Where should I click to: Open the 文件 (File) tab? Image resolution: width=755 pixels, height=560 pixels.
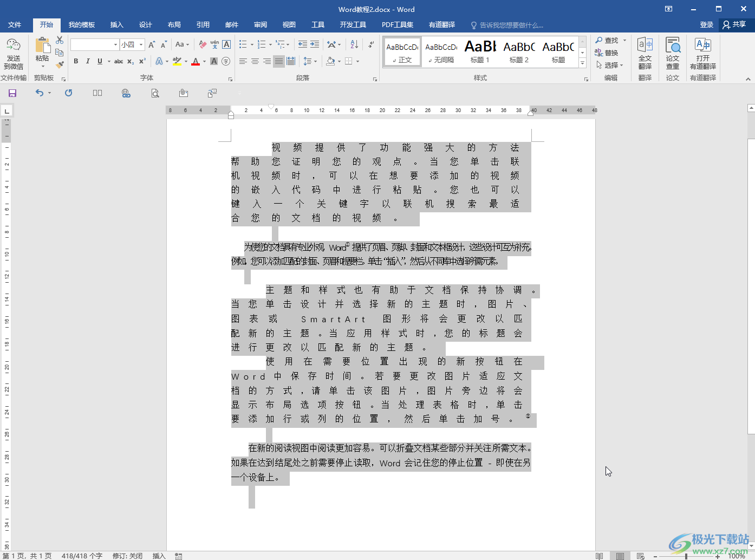15,25
